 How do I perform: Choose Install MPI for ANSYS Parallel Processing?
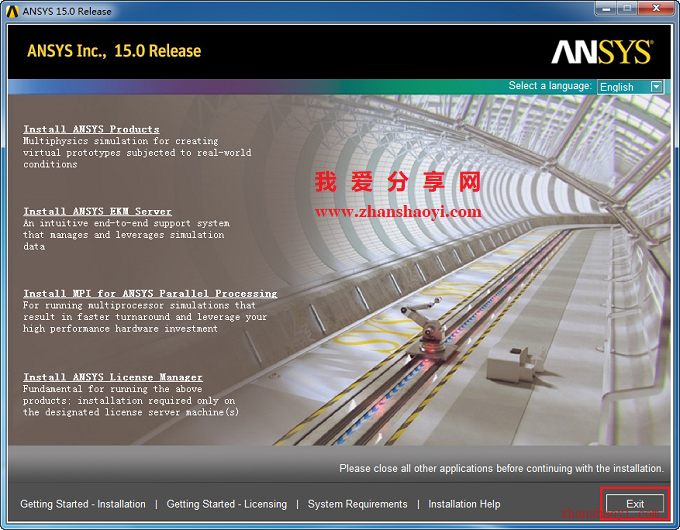(x=150, y=294)
